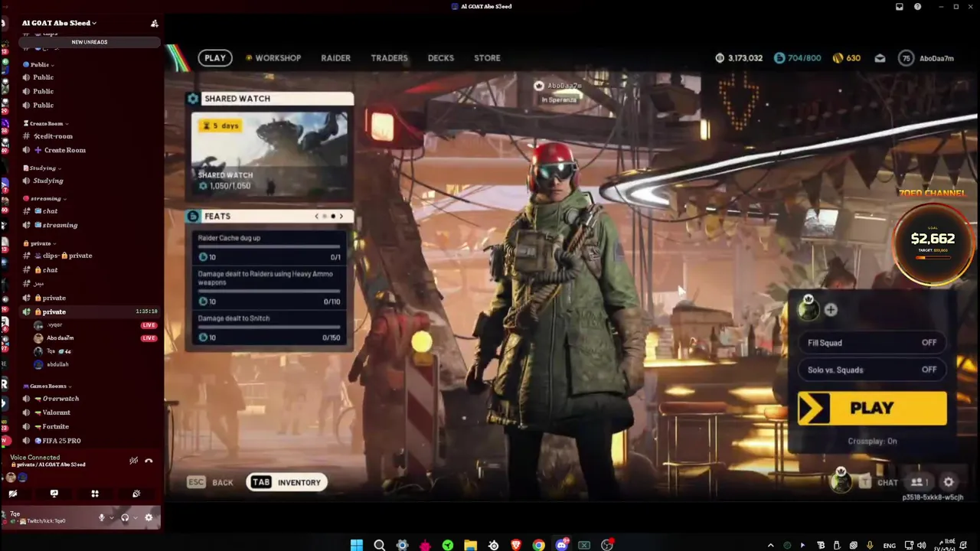Click the Shared Watch 1,050/1,050 progress
Screen dimensions: 980x551
tap(224, 186)
